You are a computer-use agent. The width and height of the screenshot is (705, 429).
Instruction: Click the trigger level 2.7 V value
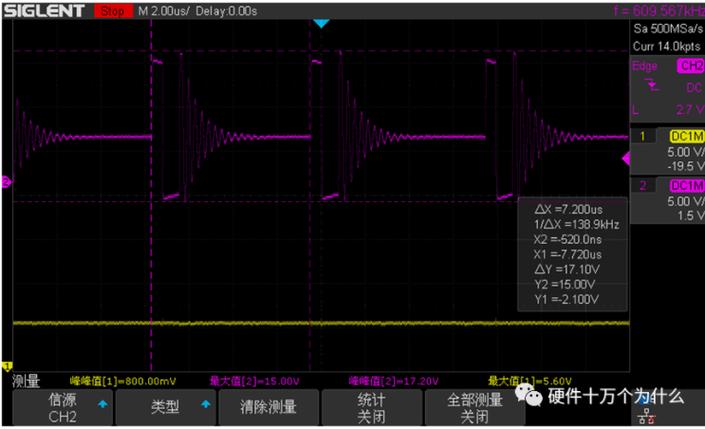point(690,109)
